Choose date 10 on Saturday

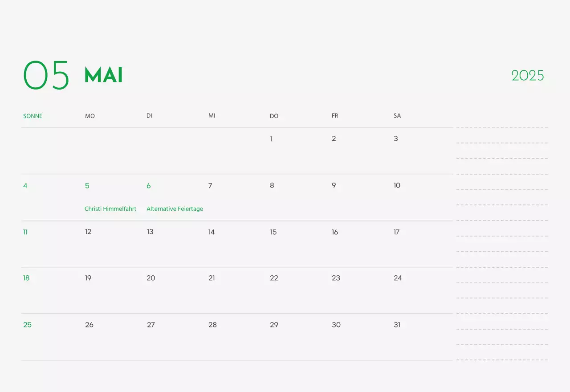[397, 185]
